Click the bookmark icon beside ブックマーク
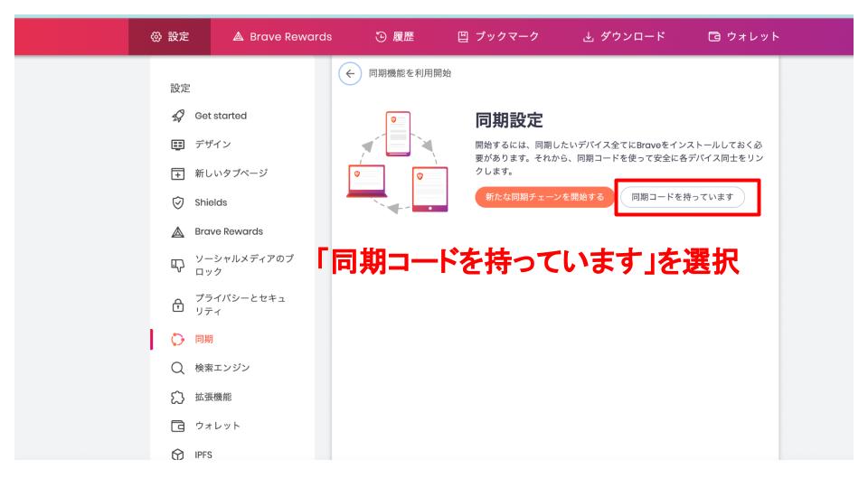The height and width of the screenshot is (488, 868). [463, 36]
